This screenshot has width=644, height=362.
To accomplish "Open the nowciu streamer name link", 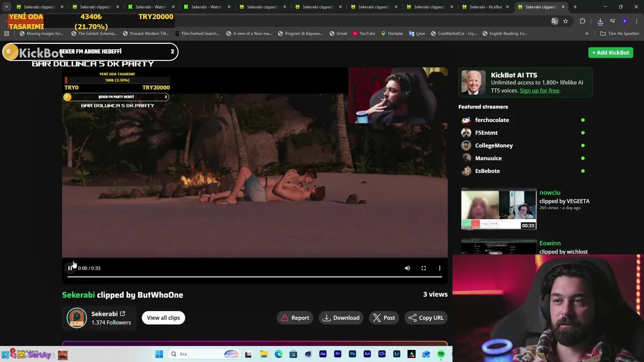I will pos(550,193).
